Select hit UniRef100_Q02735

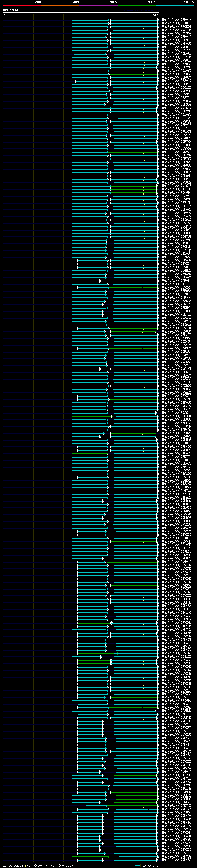point(177,30)
